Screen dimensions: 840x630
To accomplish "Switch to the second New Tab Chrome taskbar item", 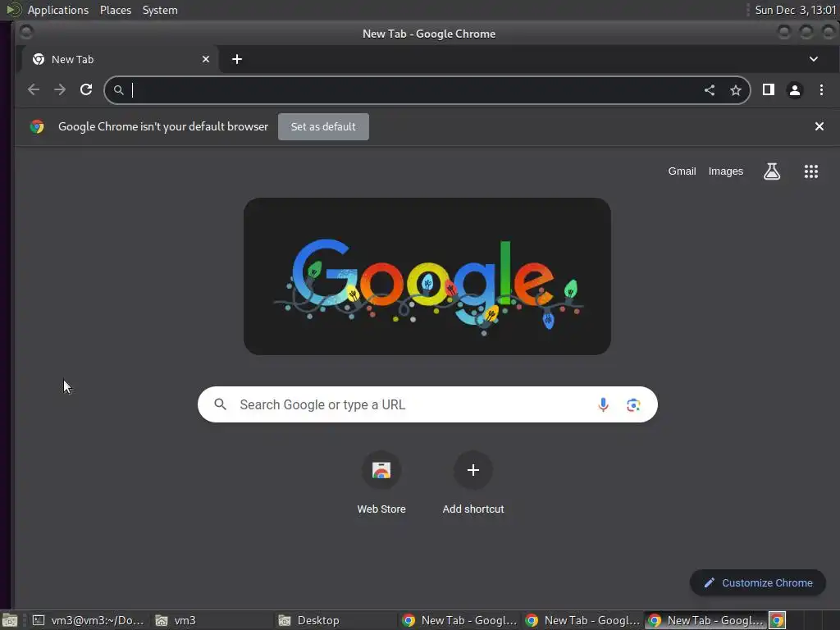I will click(x=582, y=620).
